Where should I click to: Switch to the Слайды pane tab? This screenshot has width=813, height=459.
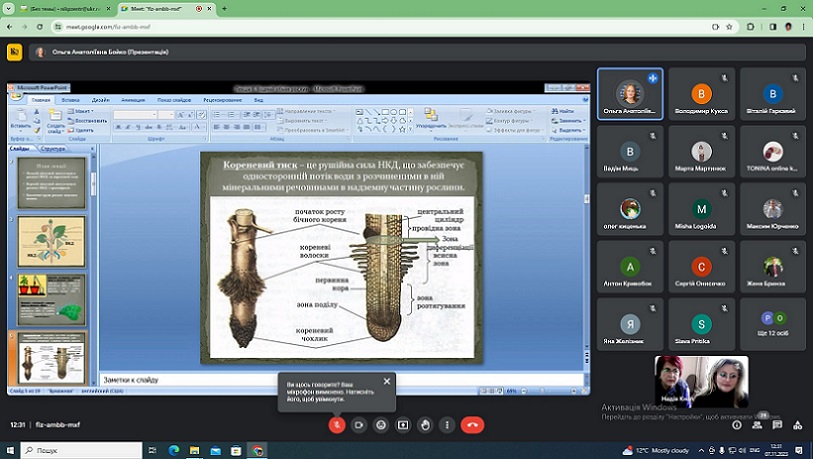(20, 148)
